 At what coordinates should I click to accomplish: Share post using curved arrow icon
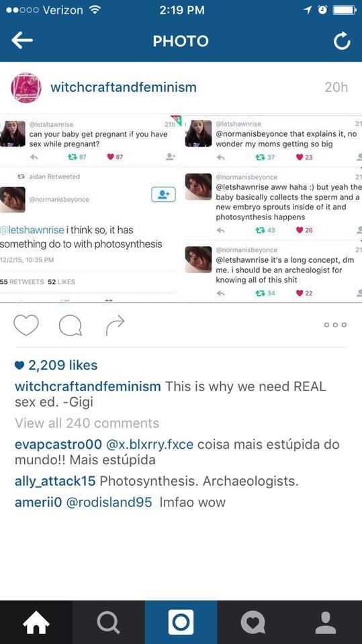pyautogui.click(x=115, y=325)
